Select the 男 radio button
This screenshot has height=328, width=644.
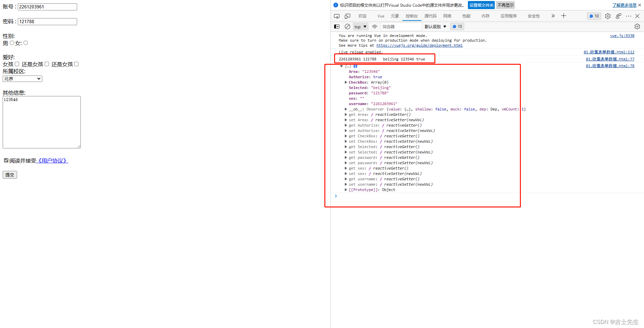(12, 43)
